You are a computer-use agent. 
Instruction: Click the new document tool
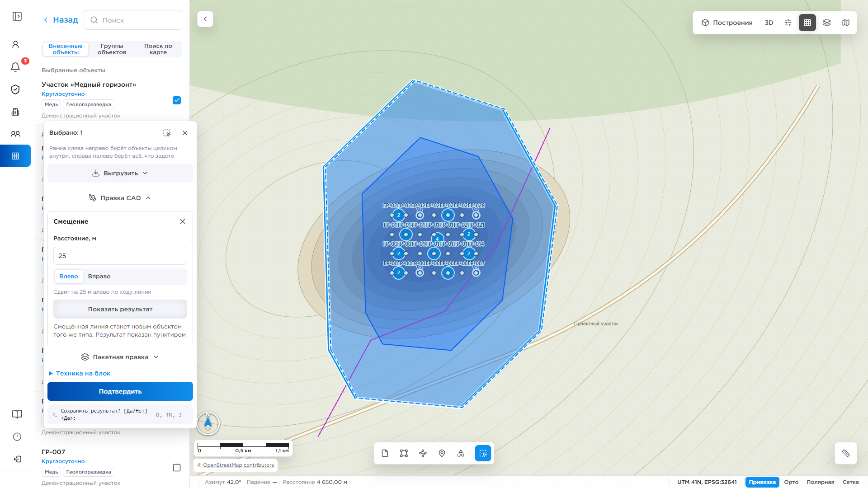(385, 453)
